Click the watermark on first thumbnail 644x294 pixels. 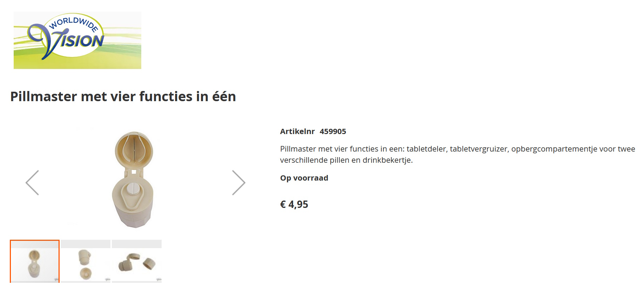click(56, 279)
